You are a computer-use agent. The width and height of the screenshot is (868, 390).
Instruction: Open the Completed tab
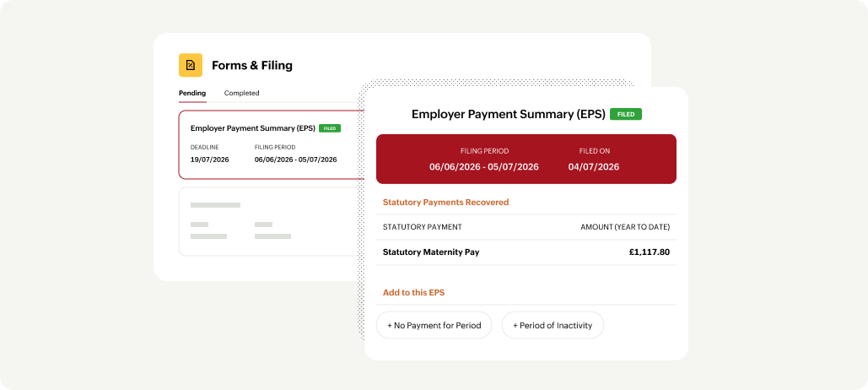pyautogui.click(x=241, y=93)
